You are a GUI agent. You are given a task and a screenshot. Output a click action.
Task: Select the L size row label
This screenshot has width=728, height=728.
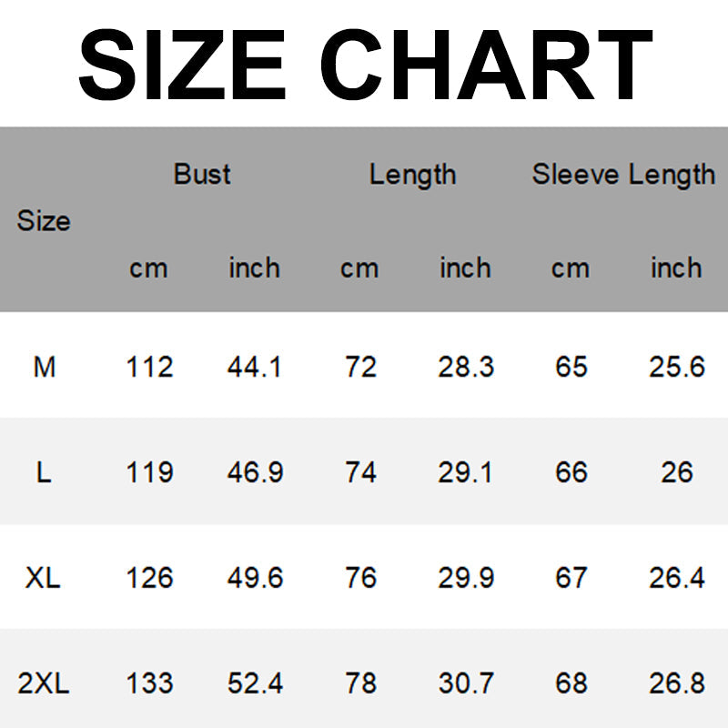tap(43, 472)
